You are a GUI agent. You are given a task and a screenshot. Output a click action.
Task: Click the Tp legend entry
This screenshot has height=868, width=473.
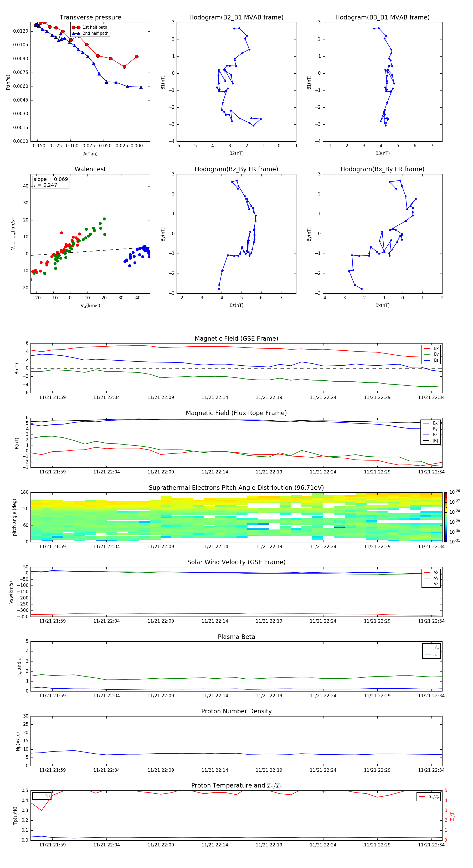click(x=42, y=796)
